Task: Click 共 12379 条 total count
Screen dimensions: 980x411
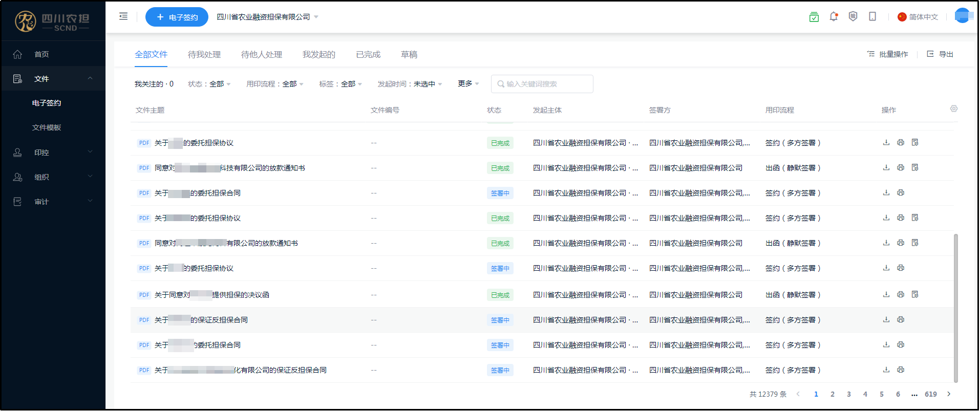Action: pyautogui.click(x=768, y=394)
